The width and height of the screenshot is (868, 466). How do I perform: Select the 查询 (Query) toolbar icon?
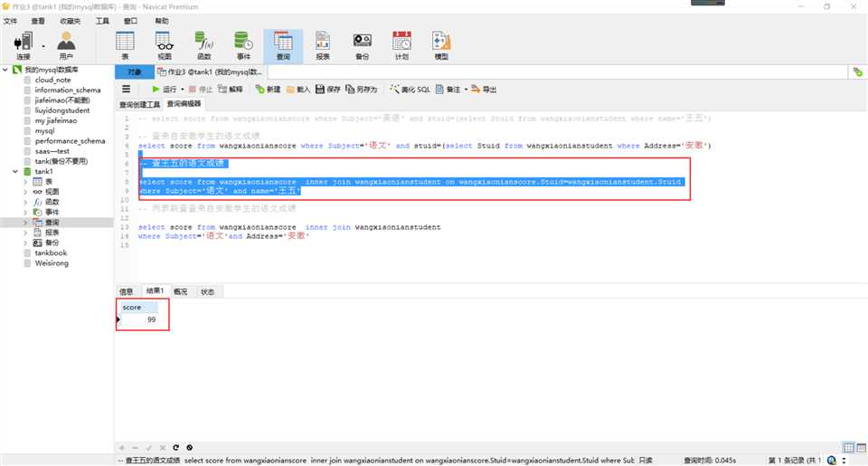283,45
